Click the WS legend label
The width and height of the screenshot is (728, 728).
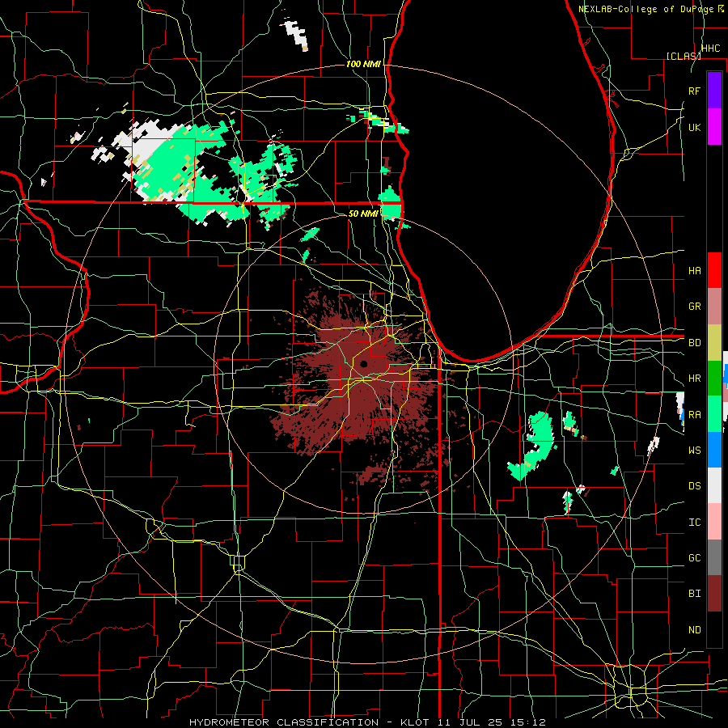tap(694, 451)
